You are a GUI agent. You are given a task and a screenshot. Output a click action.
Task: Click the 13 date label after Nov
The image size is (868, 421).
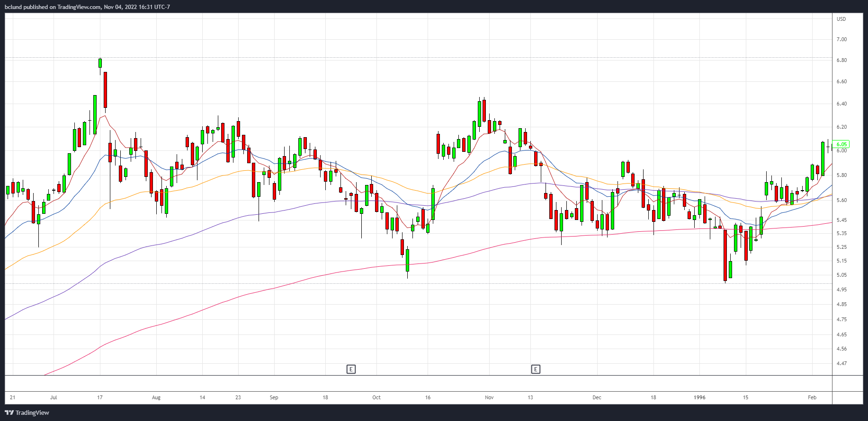[x=530, y=397]
